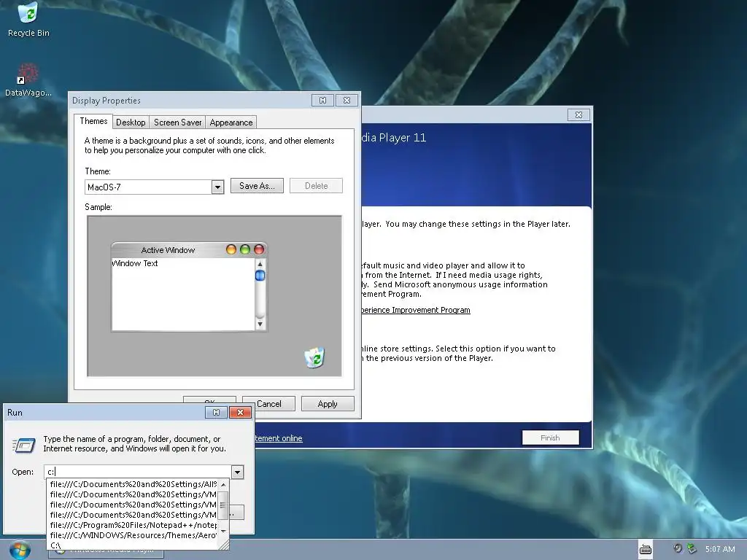Select the WINDOWS/Resources/Themes suggestion
Screen dimensions: 747x560
tap(133, 535)
